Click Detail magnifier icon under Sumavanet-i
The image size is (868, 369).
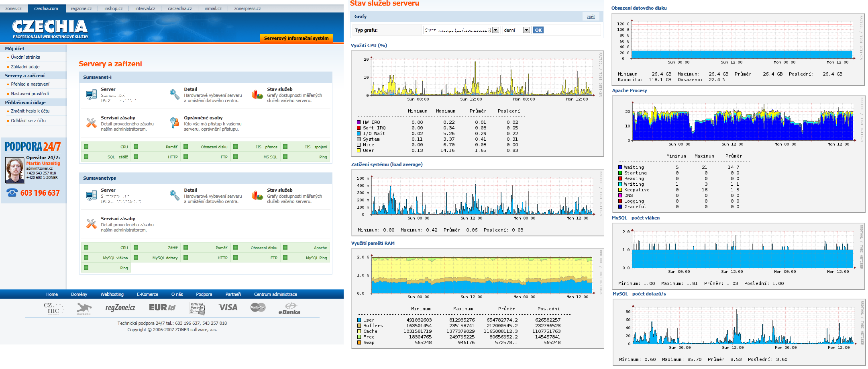click(175, 94)
